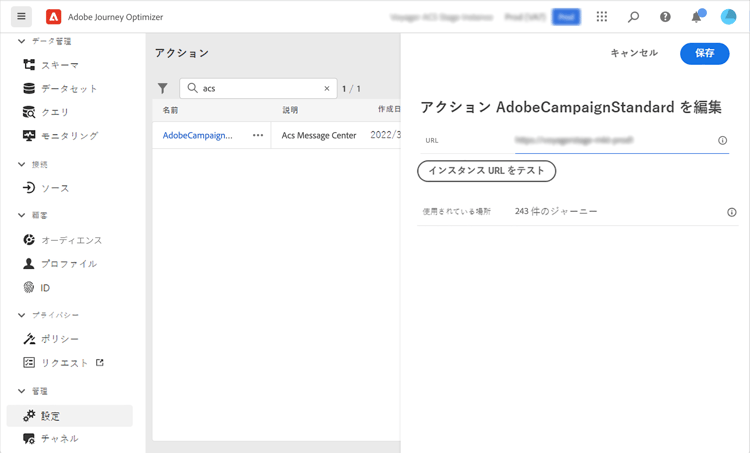The width and height of the screenshot is (750, 453).
Task: Clear the acs search text
Action: [x=327, y=88]
